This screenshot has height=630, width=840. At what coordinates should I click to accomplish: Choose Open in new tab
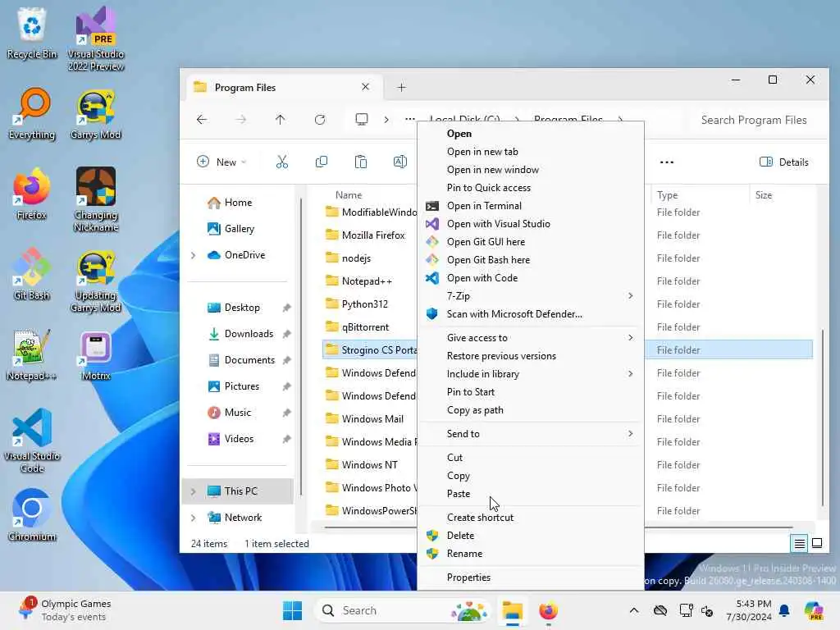[x=531, y=152]
